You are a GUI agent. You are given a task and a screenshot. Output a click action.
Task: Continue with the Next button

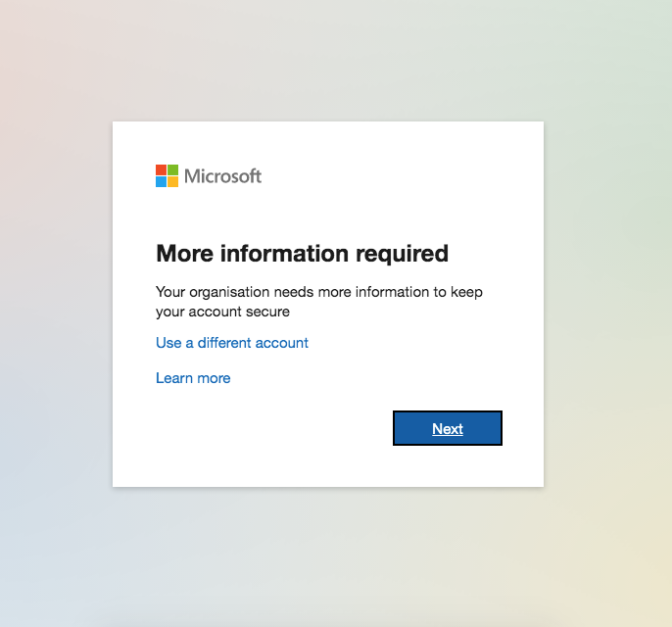[448, 428]
